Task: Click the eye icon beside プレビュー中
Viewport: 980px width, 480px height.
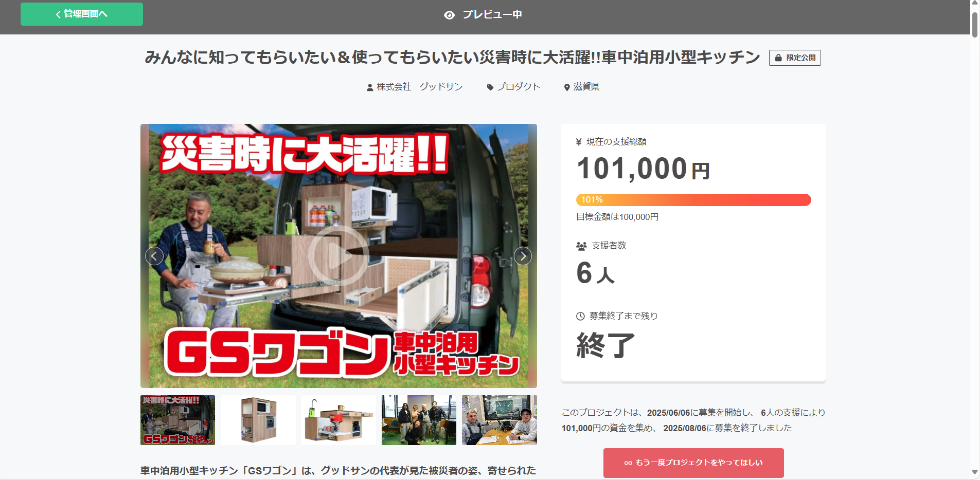Action: [449, 15]
